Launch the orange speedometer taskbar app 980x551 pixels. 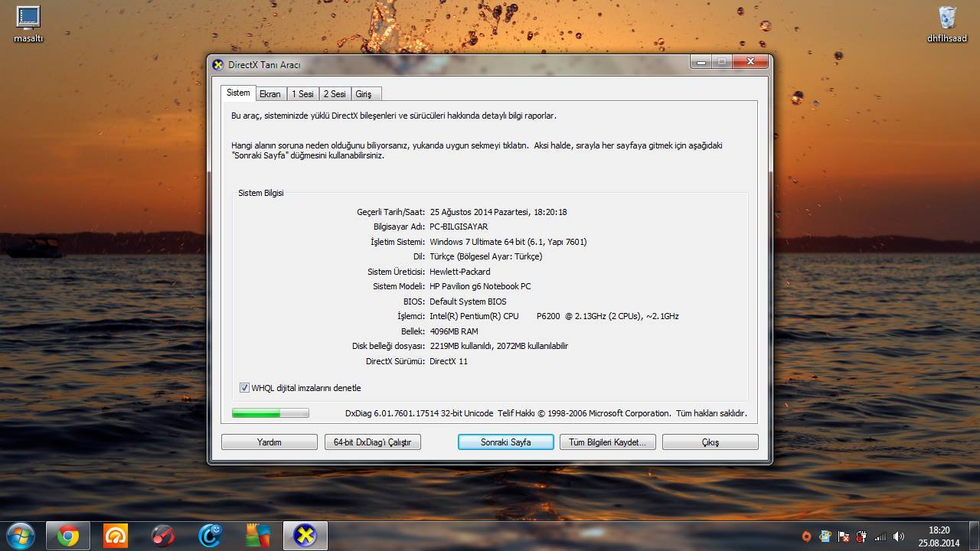coord(116,536)
